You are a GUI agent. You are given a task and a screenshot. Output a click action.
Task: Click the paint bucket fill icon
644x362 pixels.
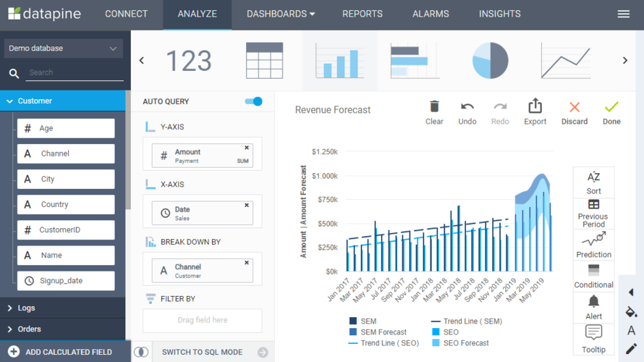click(631, 312)
